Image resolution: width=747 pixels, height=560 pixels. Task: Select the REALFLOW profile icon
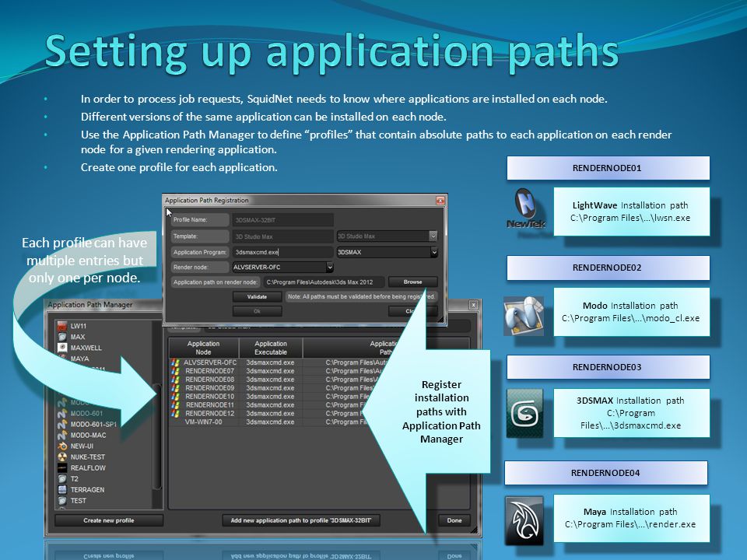pyautogui.click(x=62, y=467)
